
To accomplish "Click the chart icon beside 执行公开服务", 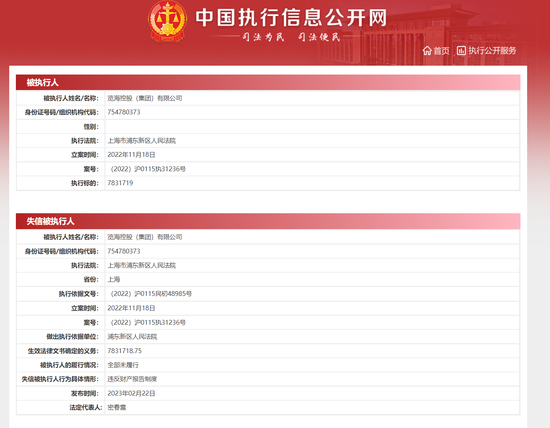I will coord(461,51).
